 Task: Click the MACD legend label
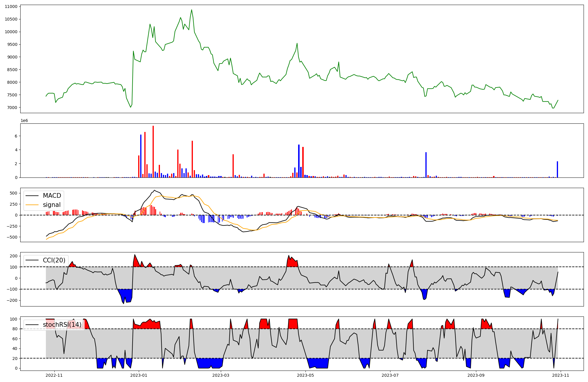[x=52, y=196]
